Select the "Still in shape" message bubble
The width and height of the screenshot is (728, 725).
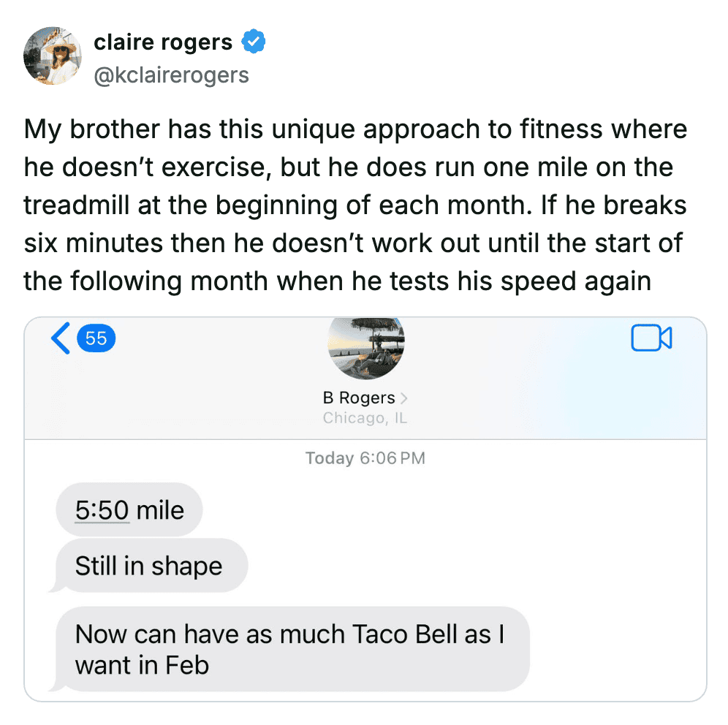[149, 566]
